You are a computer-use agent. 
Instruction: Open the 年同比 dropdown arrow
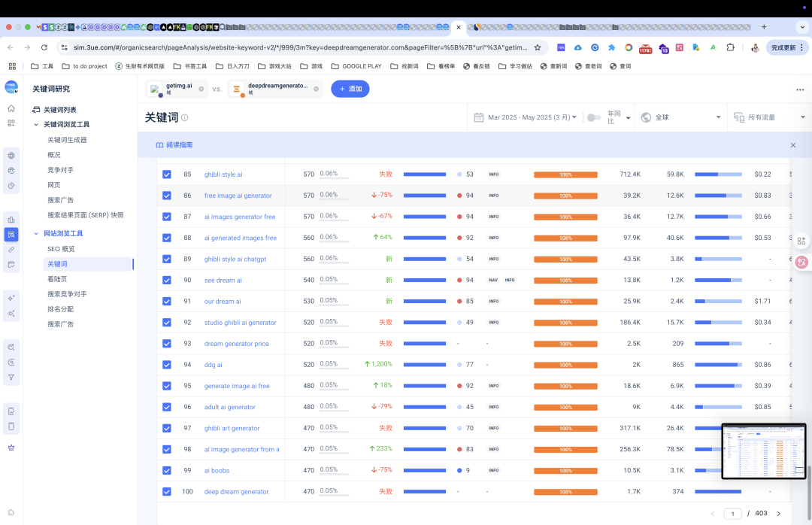[628, 118]
